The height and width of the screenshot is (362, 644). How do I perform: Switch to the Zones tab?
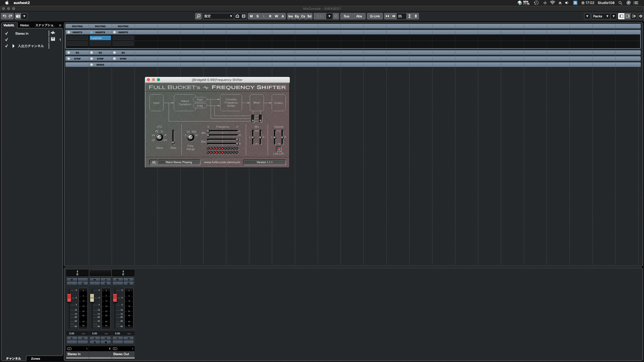35,358
